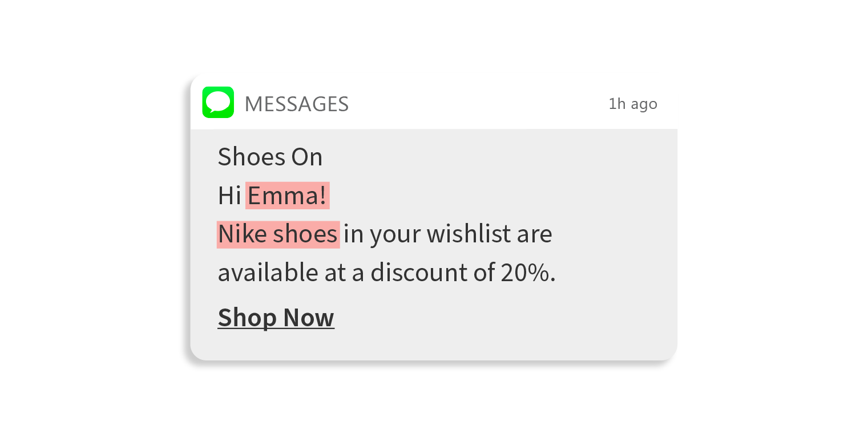Click blank header space between MESSAGES and timestamp

click(x=479, y=104)
